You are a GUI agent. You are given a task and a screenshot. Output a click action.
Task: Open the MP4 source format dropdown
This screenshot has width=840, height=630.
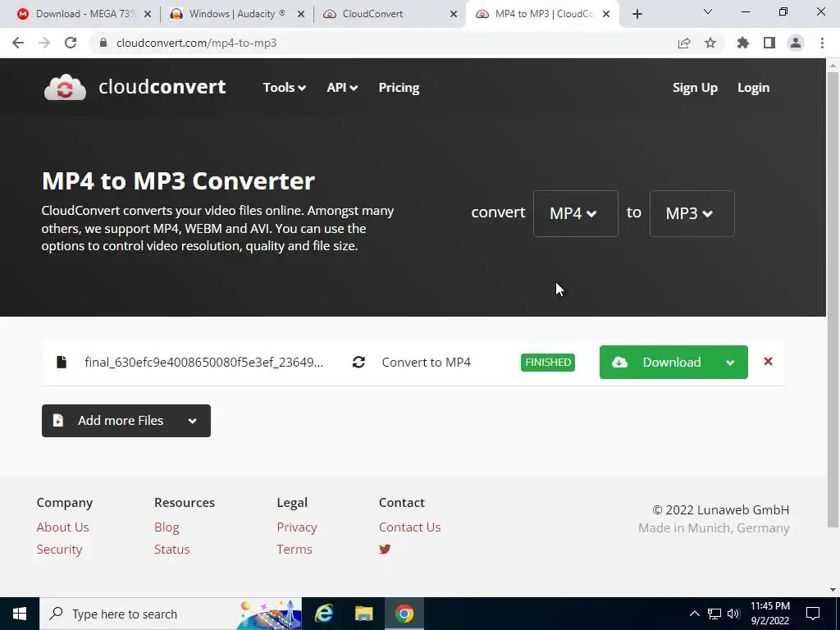point(575,213)
